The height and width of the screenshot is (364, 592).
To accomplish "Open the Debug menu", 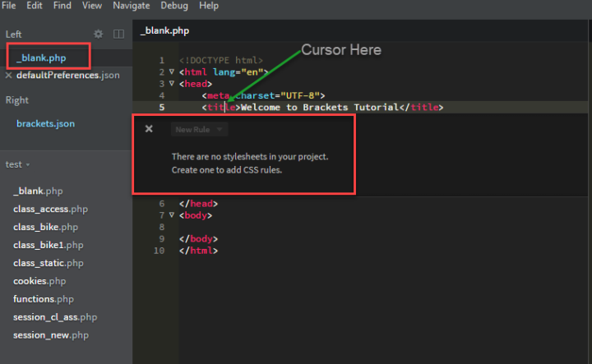I will [x=174, y=6].
